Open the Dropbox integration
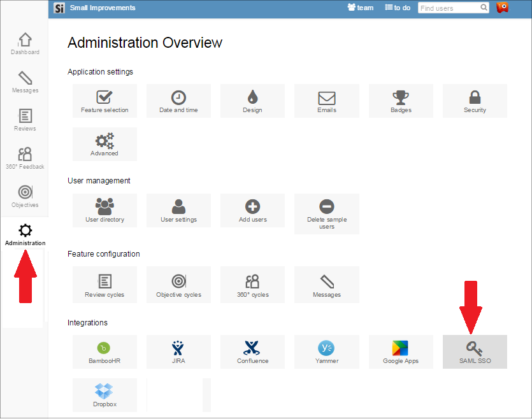Viewport: 532px width, 419px height. click(x=104, y=395)
